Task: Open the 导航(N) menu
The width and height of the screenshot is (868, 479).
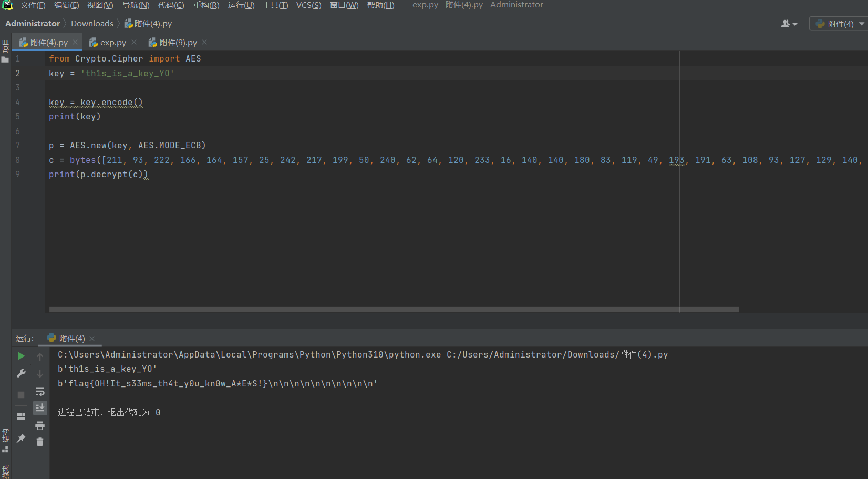Action: (136, 5)
